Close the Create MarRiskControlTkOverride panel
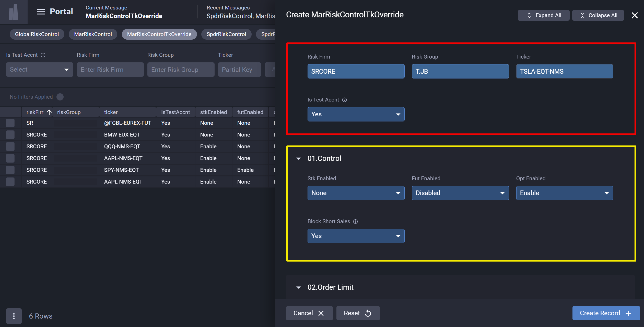Screen dimensions: 644x327 pyautogui.click(x=635, y=15)
